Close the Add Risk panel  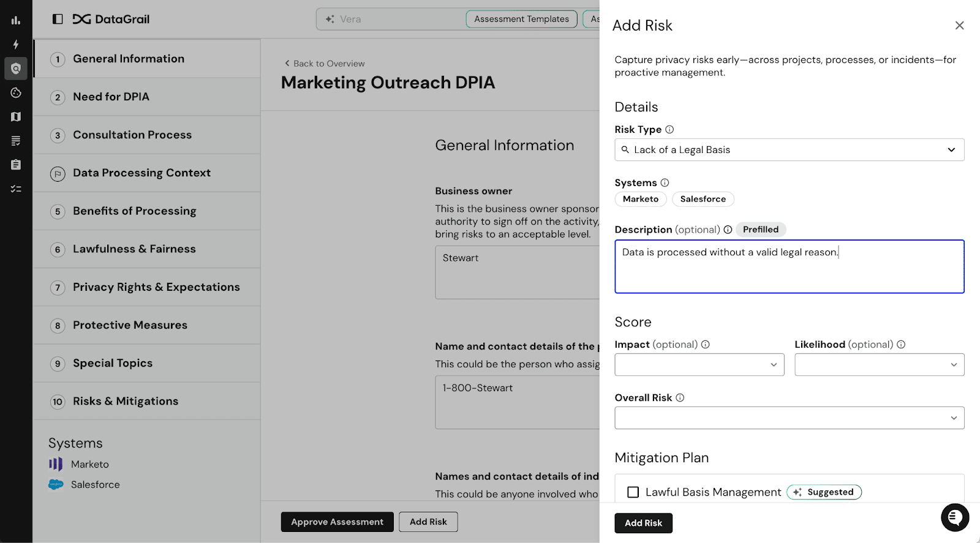pyautogui.click(x=959, y=25)
